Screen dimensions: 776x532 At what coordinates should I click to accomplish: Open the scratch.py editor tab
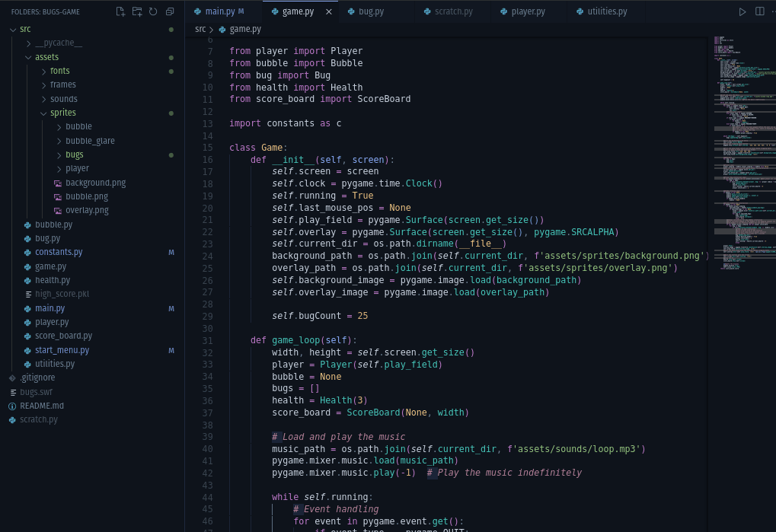click(453, 12)
